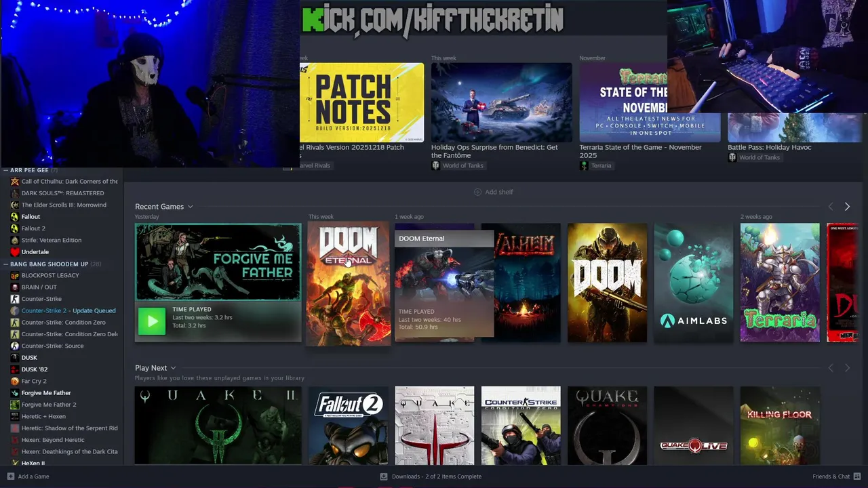The width and height of the screenshot is (868, 488).
Task: Click the DARK SOULS: REMASTERED sidebar icon
Action: (x=15, y=193)
